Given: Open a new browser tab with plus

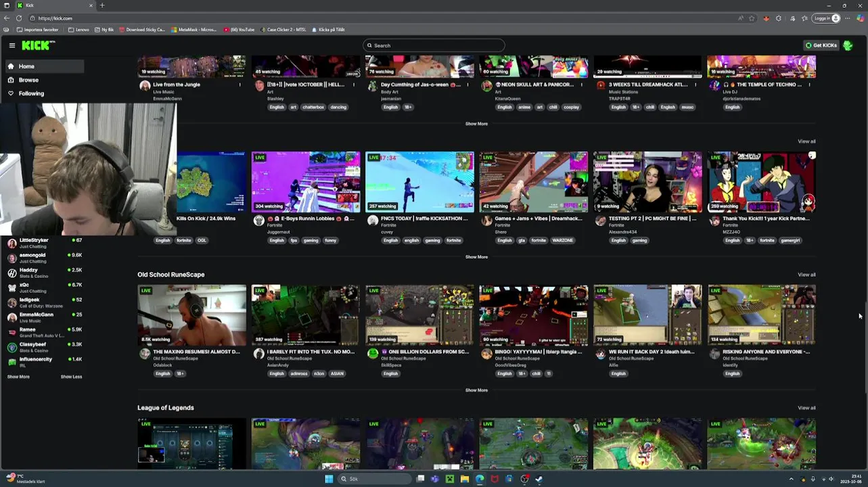Looking at the screenshot, I should pyautogui.click(x=102, y=5).
